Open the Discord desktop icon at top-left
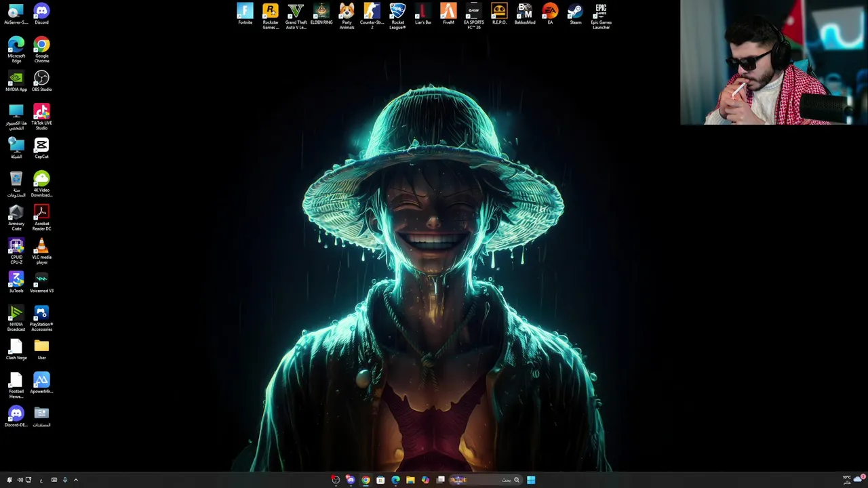This screenshot has width=868, height=488. tap(41, 14)
